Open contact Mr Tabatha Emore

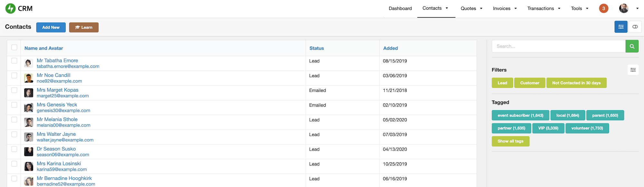[x=57, y=60]
